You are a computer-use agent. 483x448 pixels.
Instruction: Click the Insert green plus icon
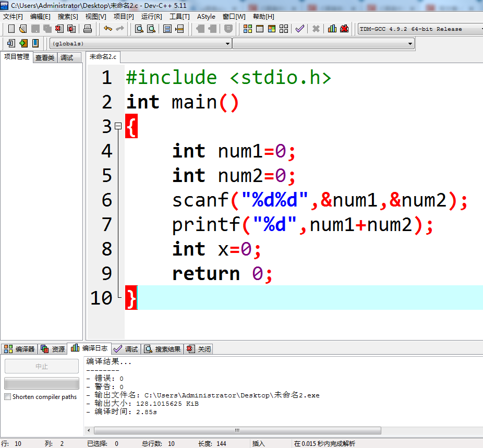point(23,43)
